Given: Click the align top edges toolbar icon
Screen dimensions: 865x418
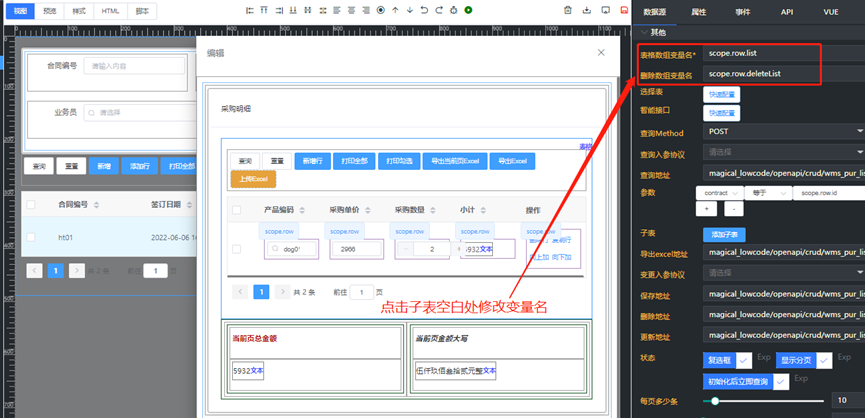Looking at the screenshot, I should 264,10.
